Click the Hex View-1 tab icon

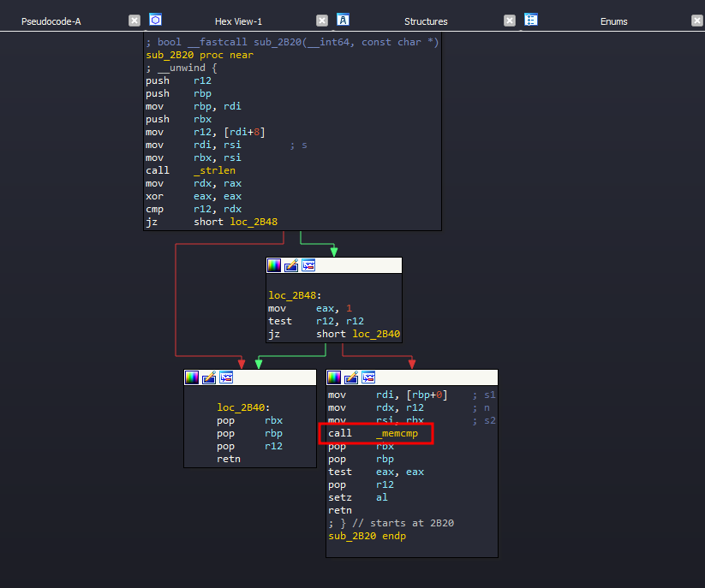[x=155, y=20]
